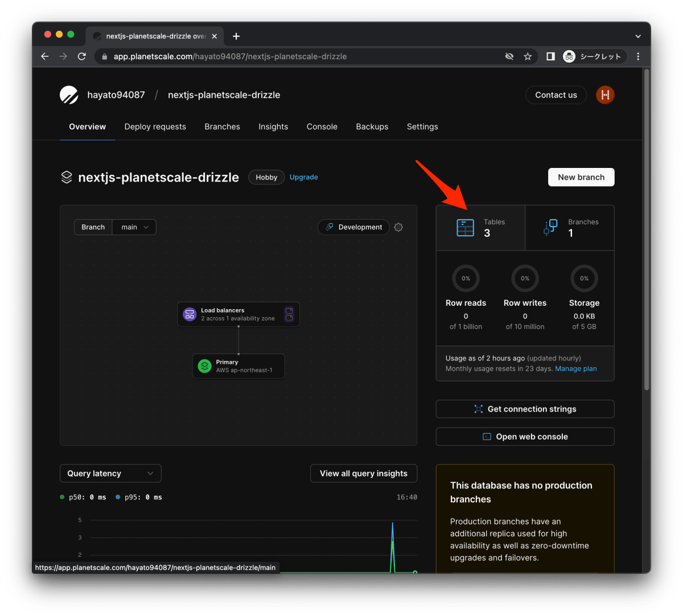Click Open web console button

coord(525,437)
